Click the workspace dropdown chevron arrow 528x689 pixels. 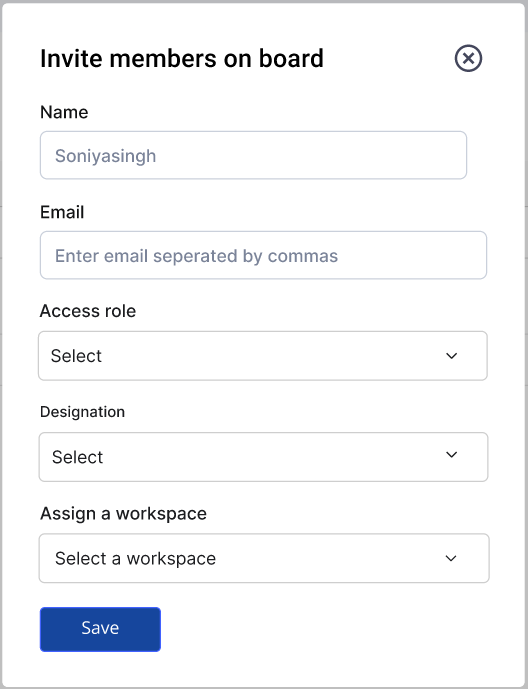[451, 558]
